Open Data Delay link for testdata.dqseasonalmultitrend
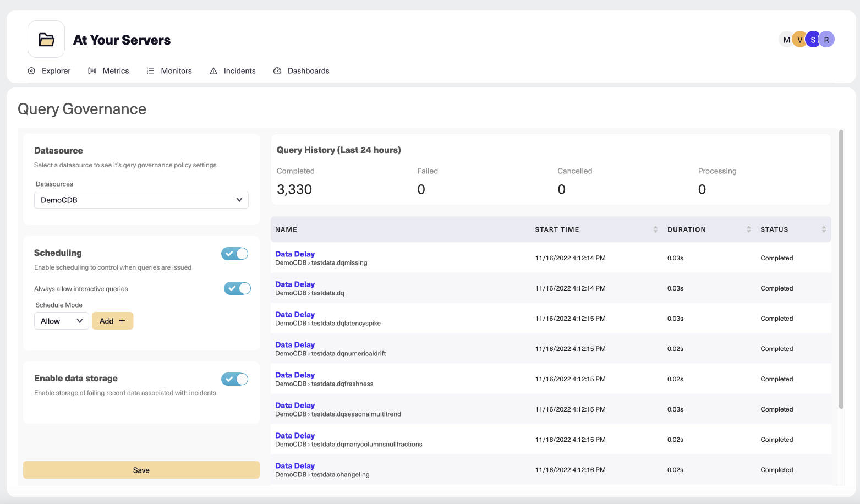Image resolution: width=860 pixels, height=504 pixels. [x=295, y=405]
